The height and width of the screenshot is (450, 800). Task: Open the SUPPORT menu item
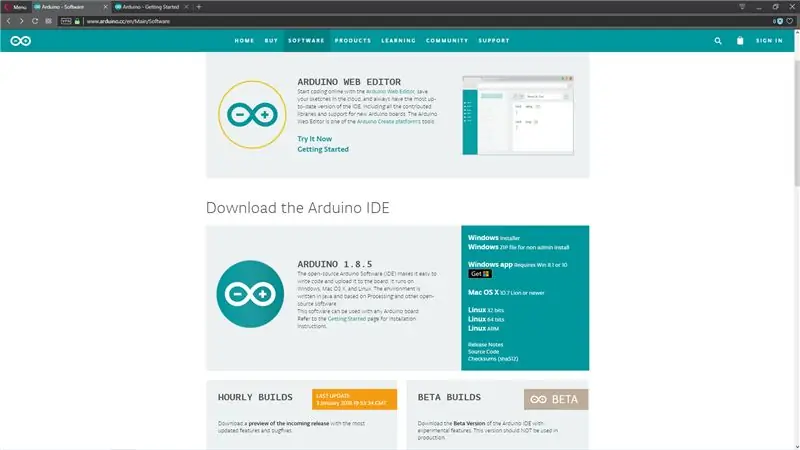pos(494,40)
